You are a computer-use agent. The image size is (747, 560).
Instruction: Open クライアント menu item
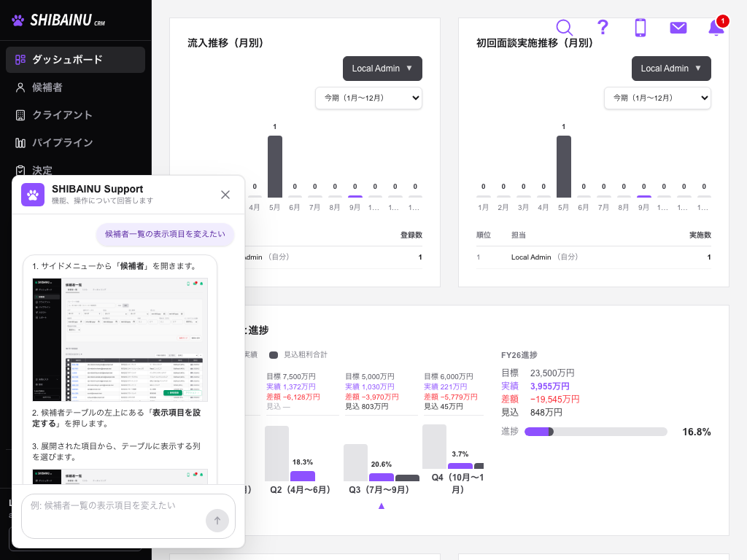point(75,114)
